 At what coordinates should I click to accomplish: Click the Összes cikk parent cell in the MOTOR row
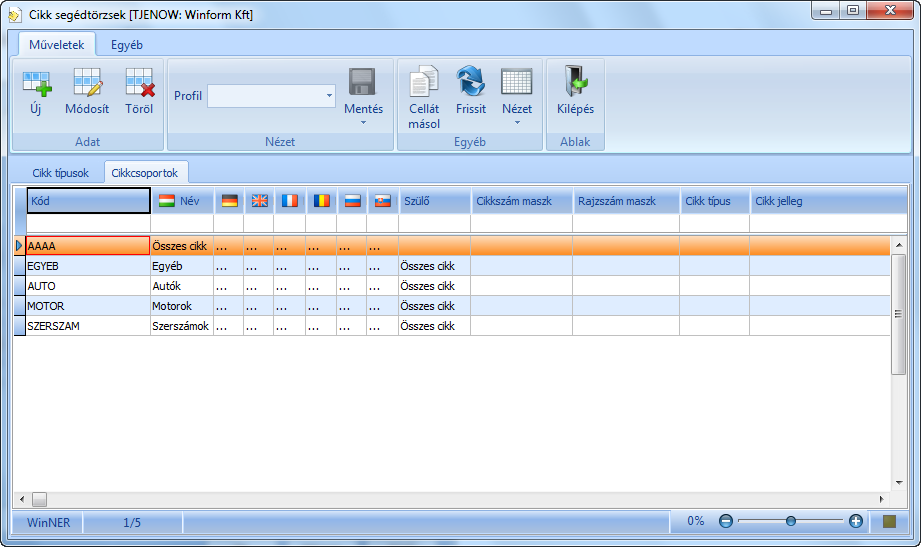[x=435, y=306]
